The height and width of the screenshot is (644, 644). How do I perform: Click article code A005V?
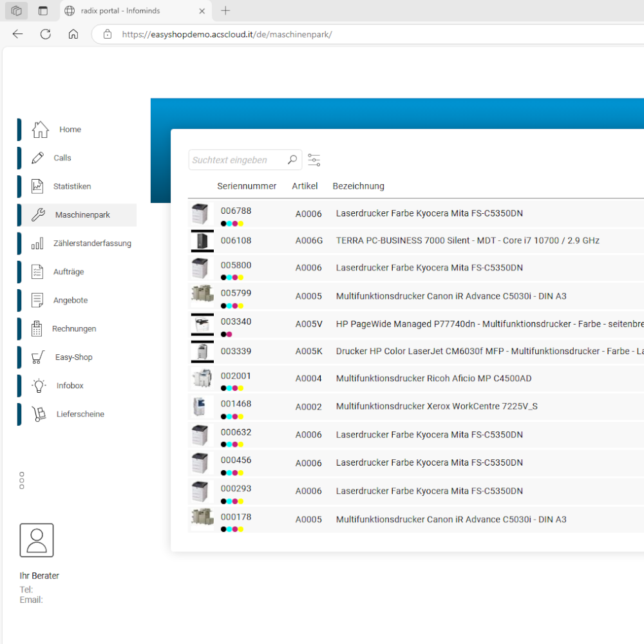pos(309,324)
